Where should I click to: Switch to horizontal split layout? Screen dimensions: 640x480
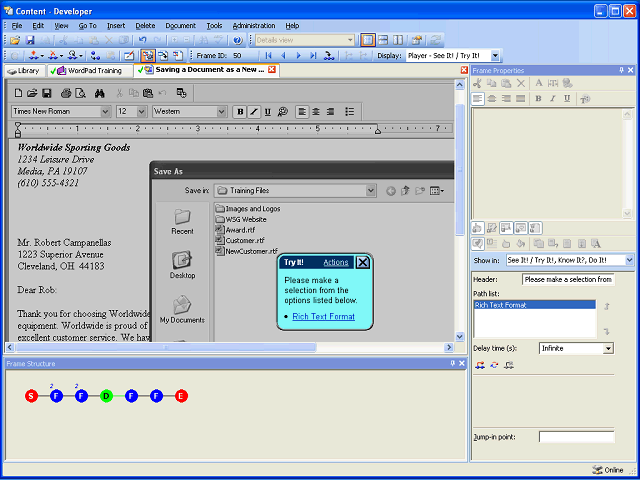(383, 40)
